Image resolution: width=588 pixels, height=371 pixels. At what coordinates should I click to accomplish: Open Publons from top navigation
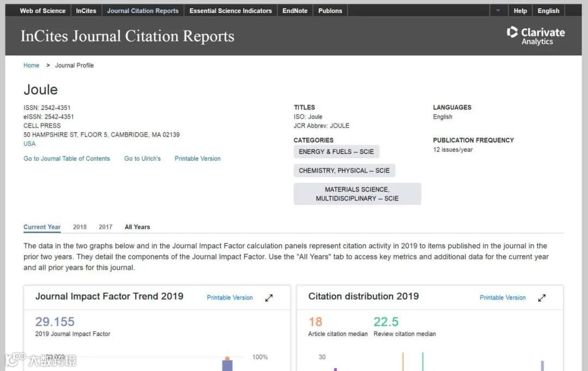click(x=330, y=11)
